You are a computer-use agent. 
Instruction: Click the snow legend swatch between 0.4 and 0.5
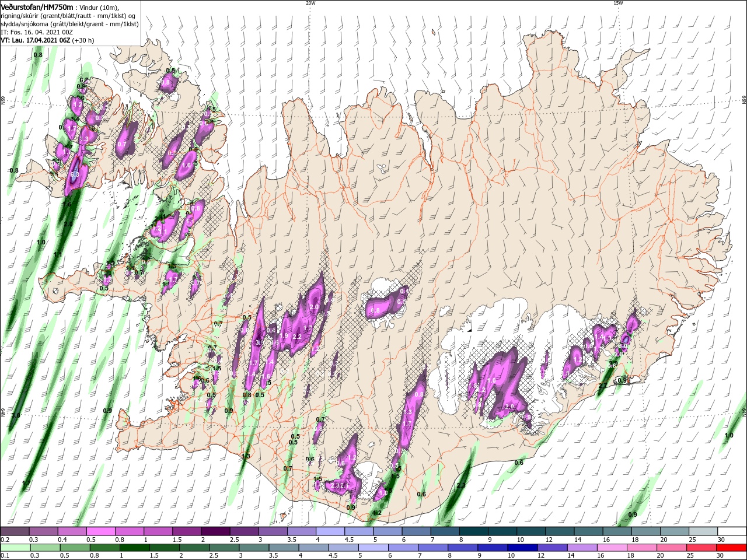(72, 531)
